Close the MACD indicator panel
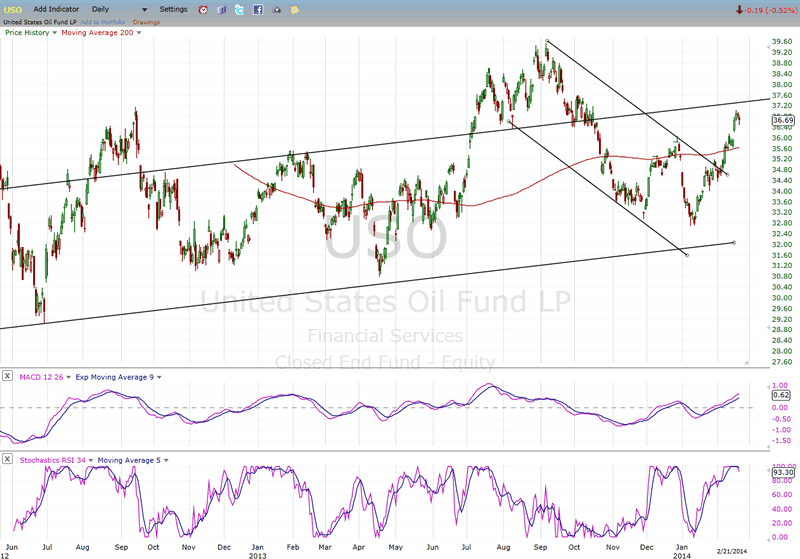The image size is (800, 559). (x=7, y=376)
